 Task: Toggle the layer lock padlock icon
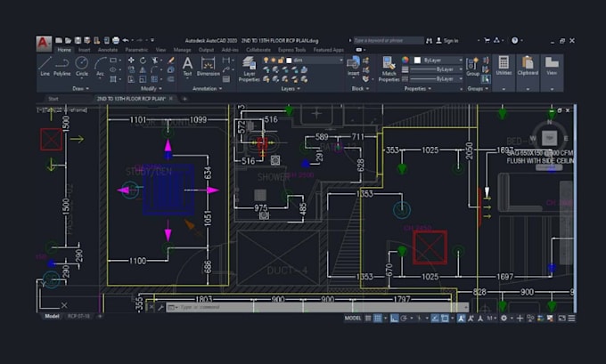click(281, 61)
